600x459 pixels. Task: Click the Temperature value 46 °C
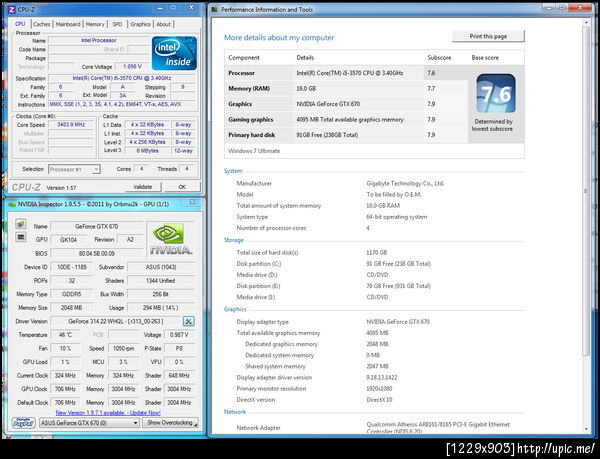point(65,335)
